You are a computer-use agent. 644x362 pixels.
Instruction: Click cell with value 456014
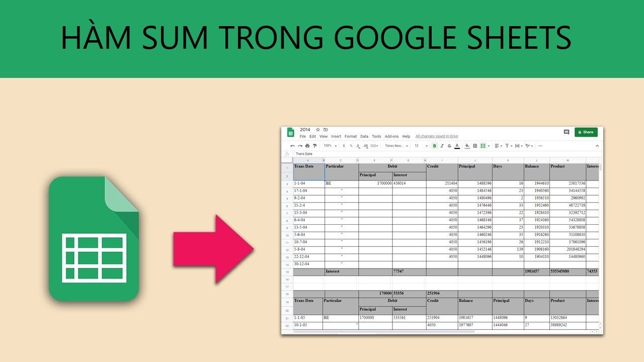tap(409, 184)
